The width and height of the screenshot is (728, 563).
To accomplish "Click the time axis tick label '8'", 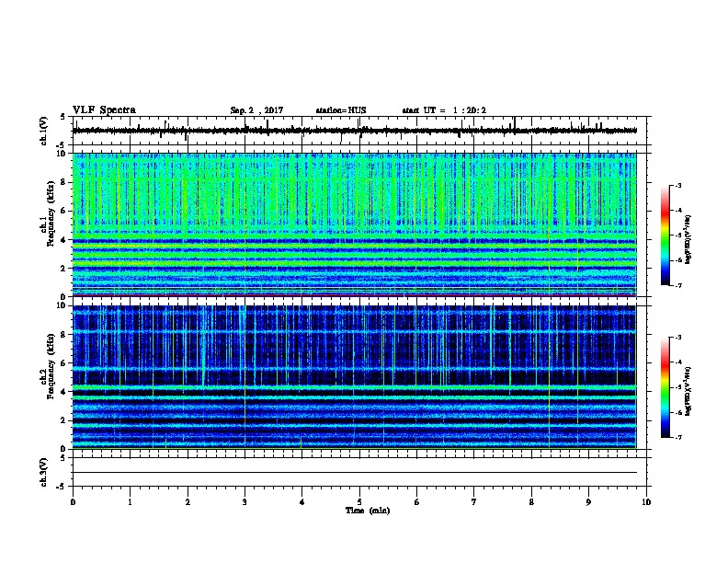I will [531, 501].
